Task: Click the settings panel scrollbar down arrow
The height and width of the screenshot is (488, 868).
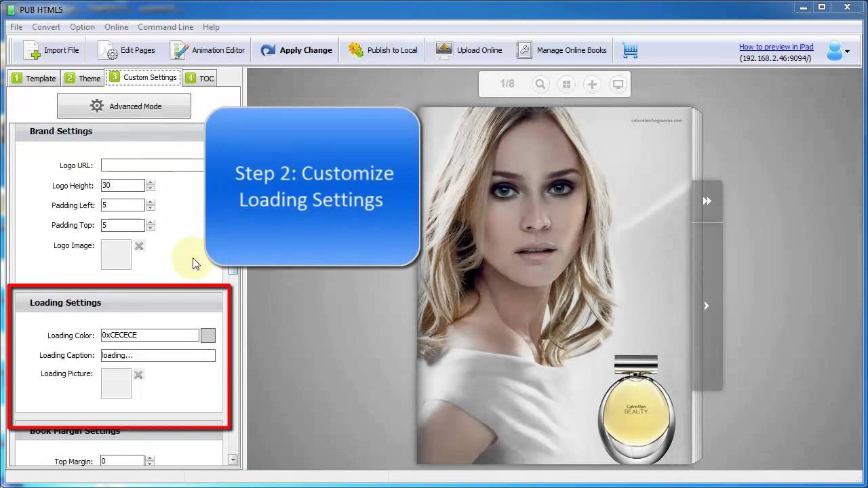Action: (233, 460)
